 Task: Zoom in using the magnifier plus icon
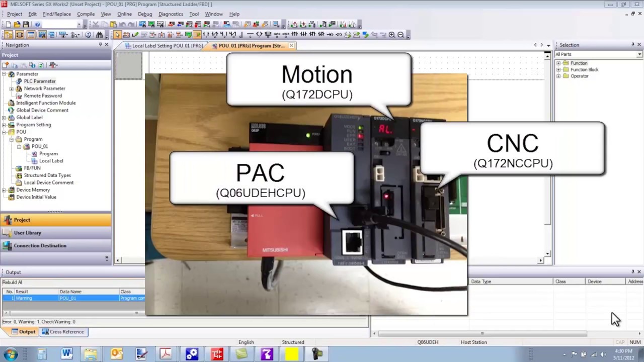[x=392, y=35]
